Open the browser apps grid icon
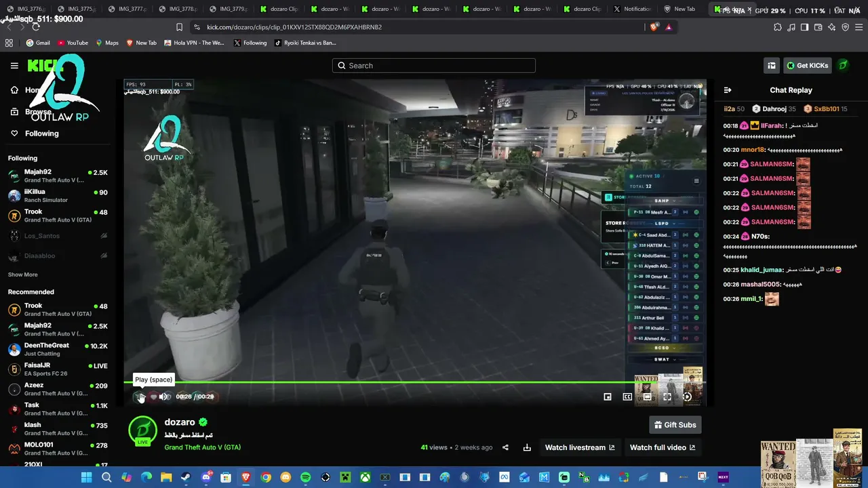Viewport: 868px width, 488px height. [9, 43]
